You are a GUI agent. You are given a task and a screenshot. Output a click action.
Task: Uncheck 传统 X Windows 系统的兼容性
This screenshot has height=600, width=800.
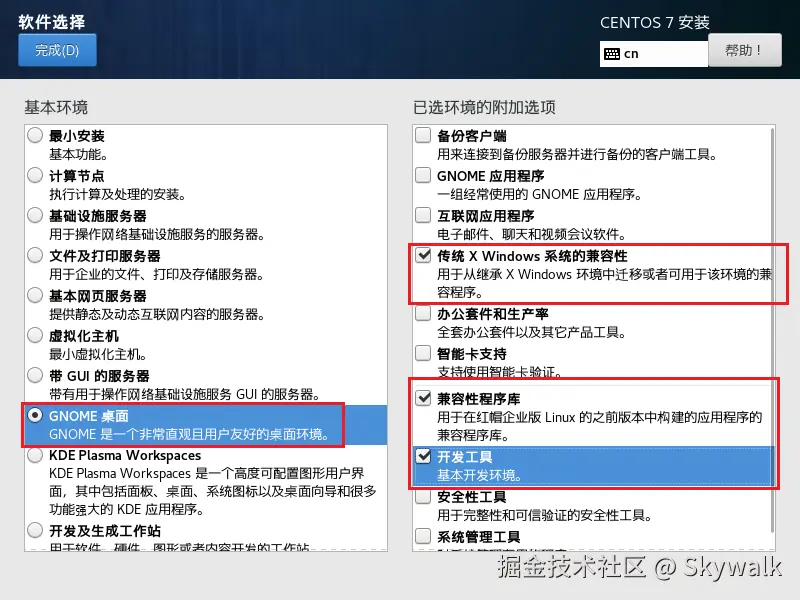[423, 255]
